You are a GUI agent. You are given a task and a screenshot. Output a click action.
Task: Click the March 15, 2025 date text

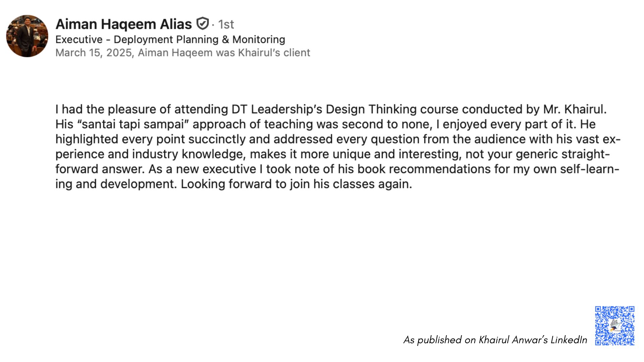94,53
